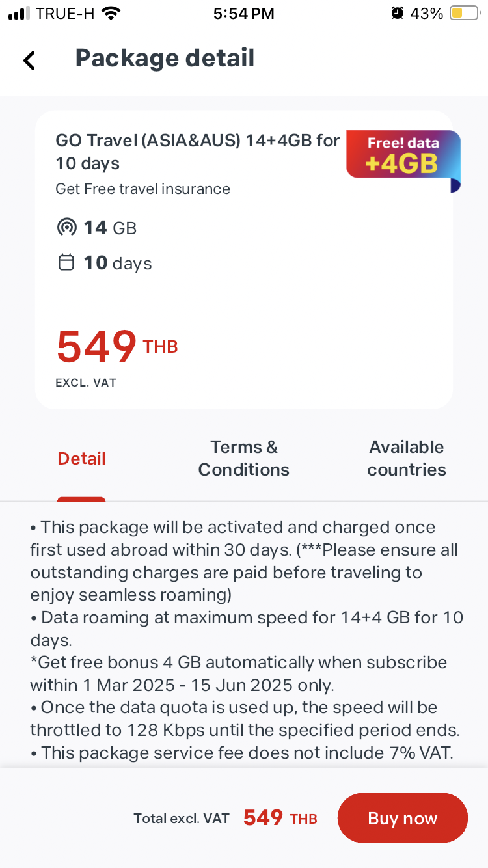
Task: Tap the alarm clock status icon
Action: tap(397, 13)
